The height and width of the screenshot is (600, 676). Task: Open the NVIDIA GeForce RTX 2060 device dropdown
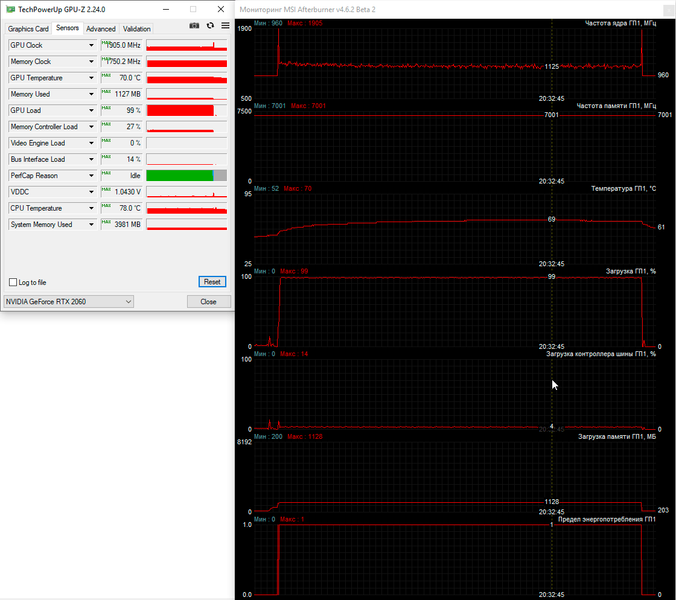(69, 302)
